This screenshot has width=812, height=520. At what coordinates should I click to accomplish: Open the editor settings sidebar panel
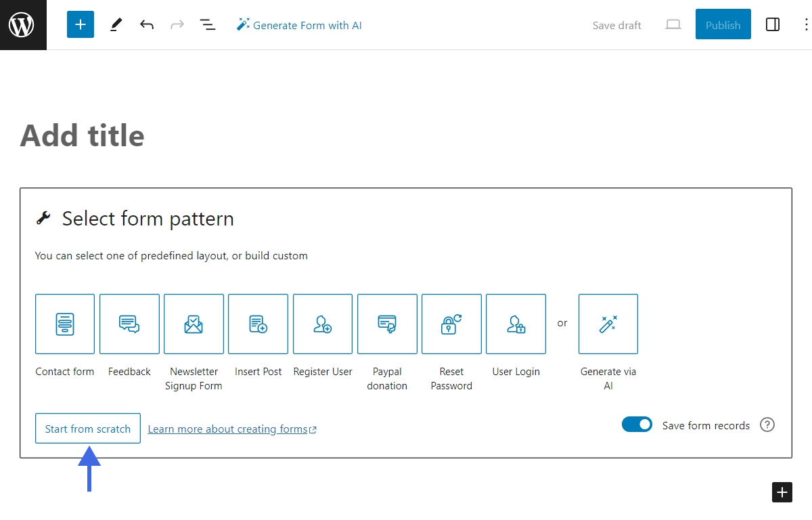[x=773, y=24]
